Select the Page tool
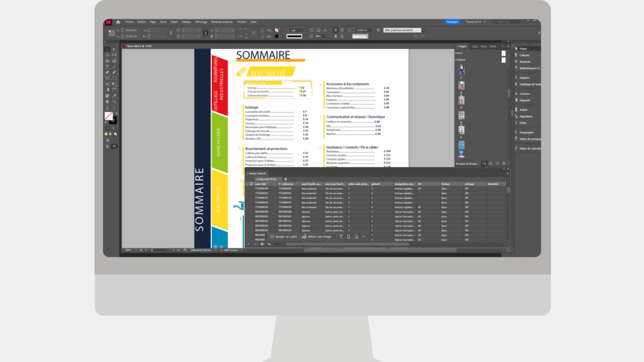Image resolution: width=644 pixels, height=362 pixels. 107,55
